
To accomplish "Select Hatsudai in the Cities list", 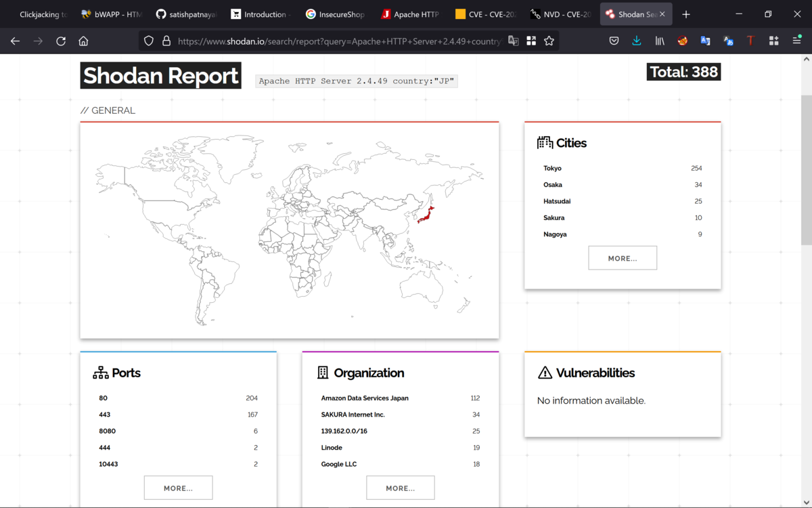I will pyautogui.click(x=557, y=201).
